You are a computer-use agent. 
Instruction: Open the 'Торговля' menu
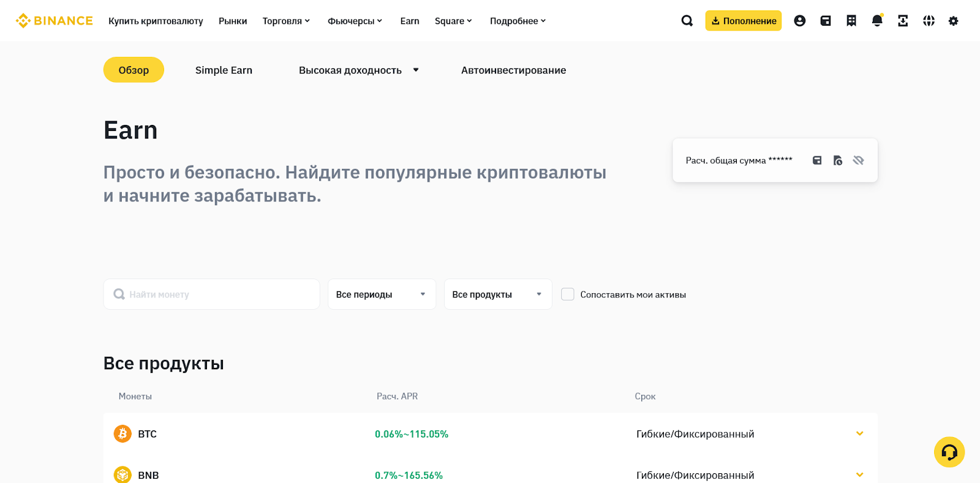click(286, 21)
